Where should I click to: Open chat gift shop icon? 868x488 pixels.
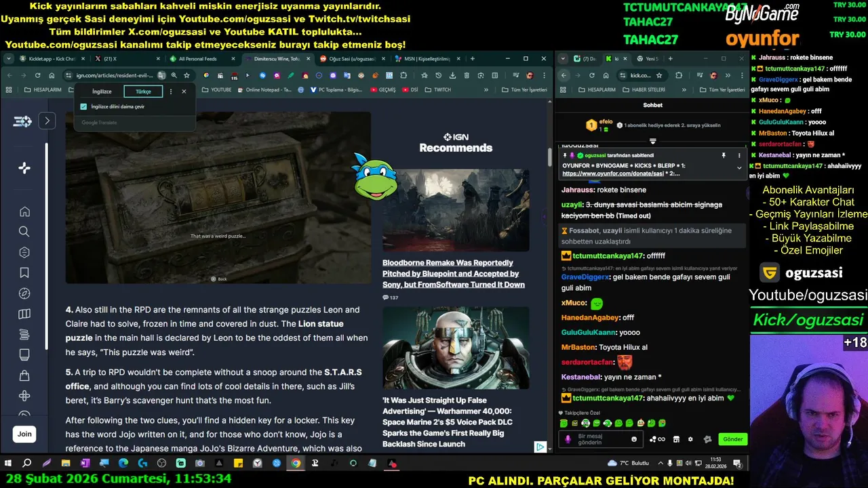point(676,439)
